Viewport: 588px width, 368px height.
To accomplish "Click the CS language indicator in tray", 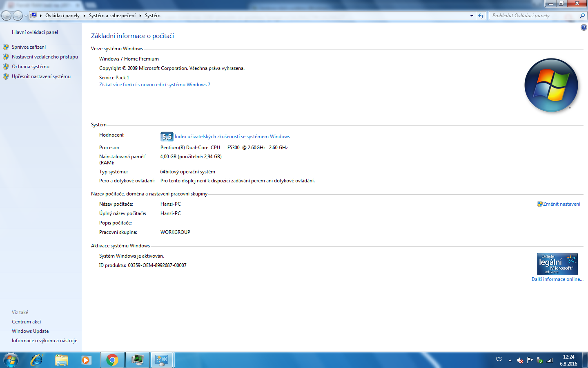I will point(499,359).
